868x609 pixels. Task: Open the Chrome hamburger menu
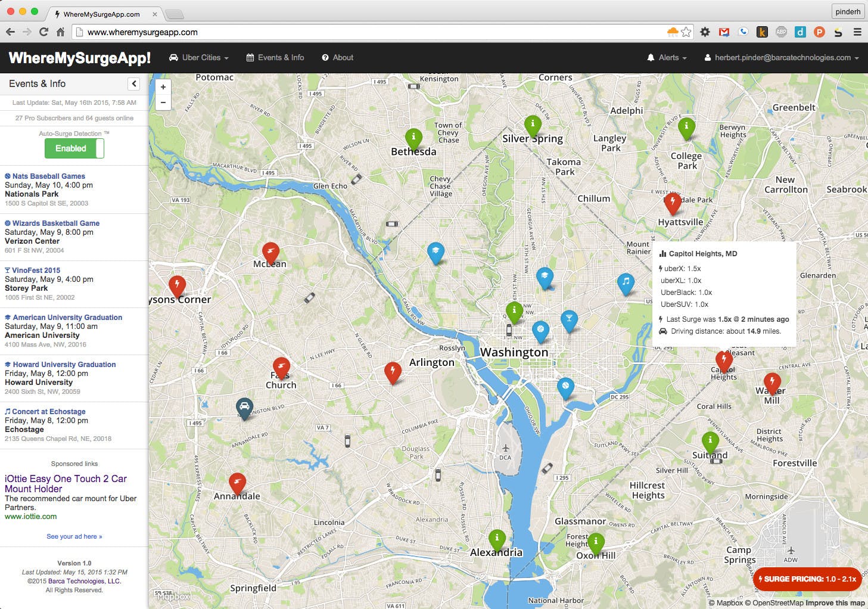pyautogui.click(x=857, y=32)
